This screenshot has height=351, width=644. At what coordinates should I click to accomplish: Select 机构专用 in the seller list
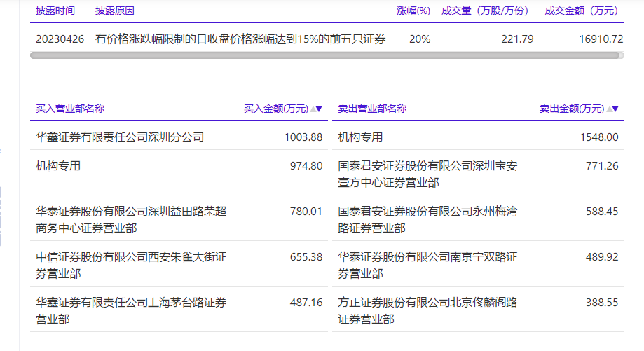click(361, 137)
